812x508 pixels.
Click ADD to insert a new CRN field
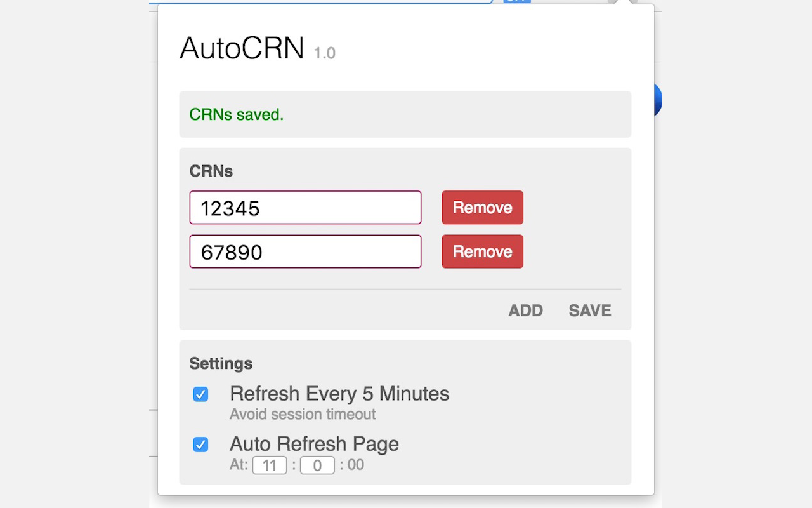coord(525,311)
